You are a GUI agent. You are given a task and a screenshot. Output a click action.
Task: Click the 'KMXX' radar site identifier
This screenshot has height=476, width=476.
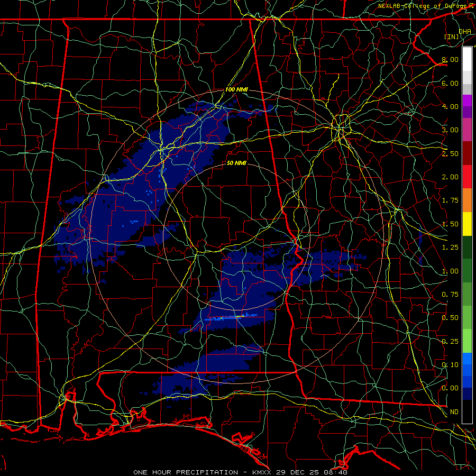(262, 472)
